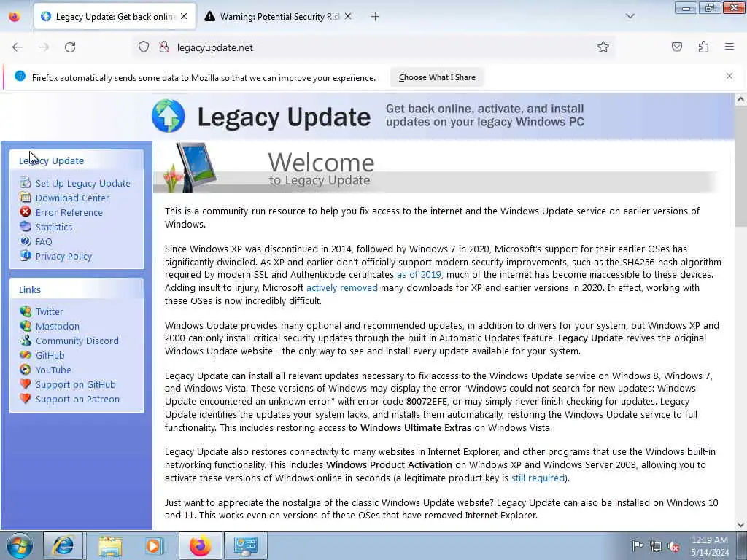The height and width of the screenshot is (560, 747).
Task: Open Community Discord link
Action: 77,341
